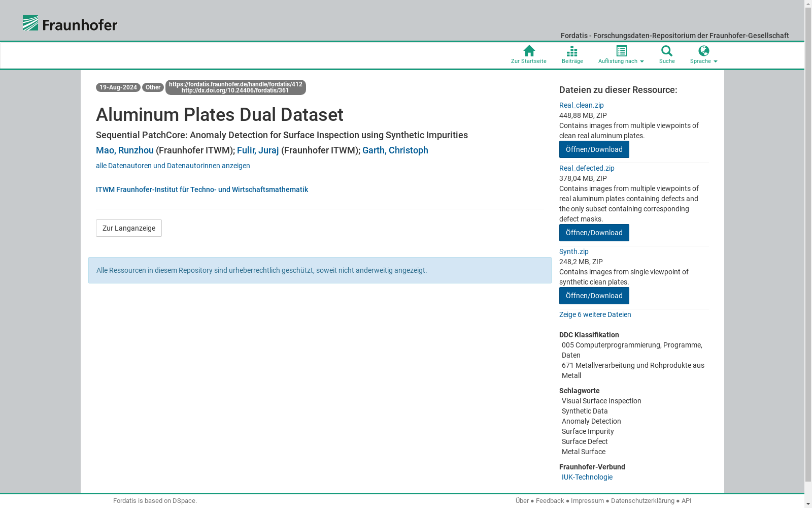Screen dimensions: 812x508
Task: Click scrollbar up arrow
Action: point(808,4)
